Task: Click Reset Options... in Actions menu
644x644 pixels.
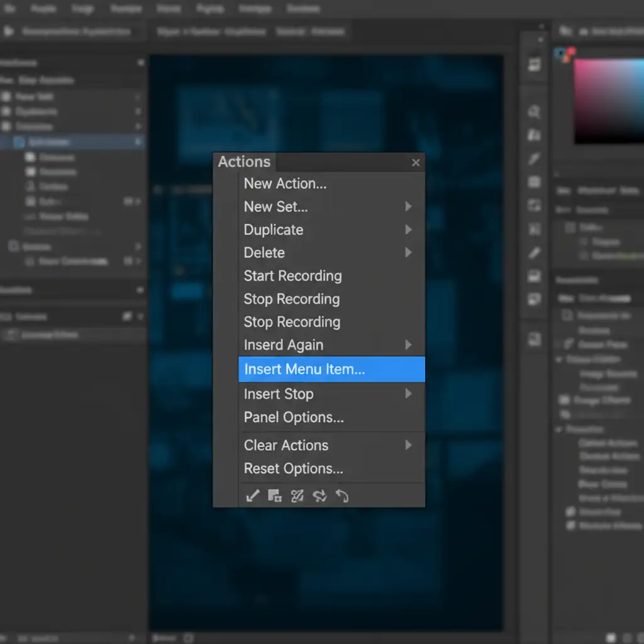Action: 293,469
